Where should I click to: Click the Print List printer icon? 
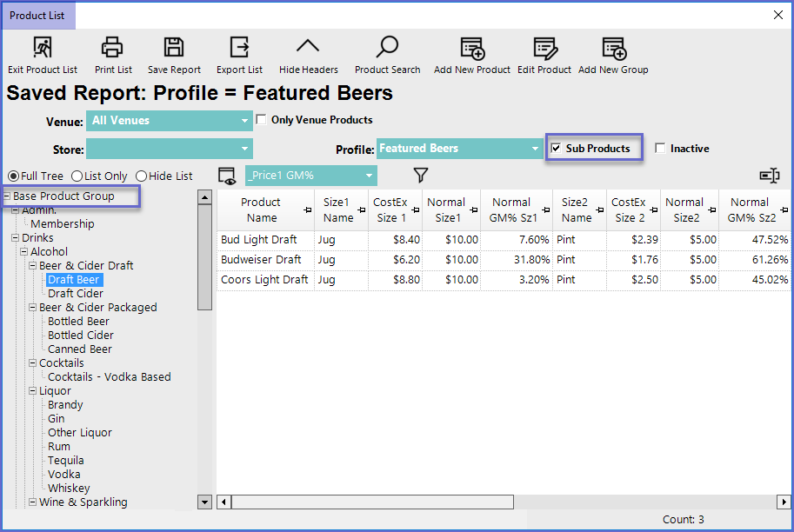(x=113, y=47)
